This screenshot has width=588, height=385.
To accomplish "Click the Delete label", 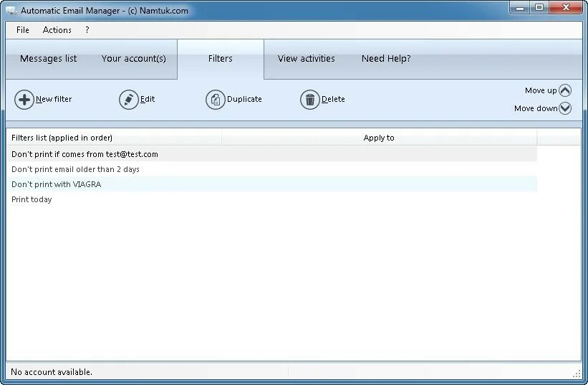I will coord(333,99).
